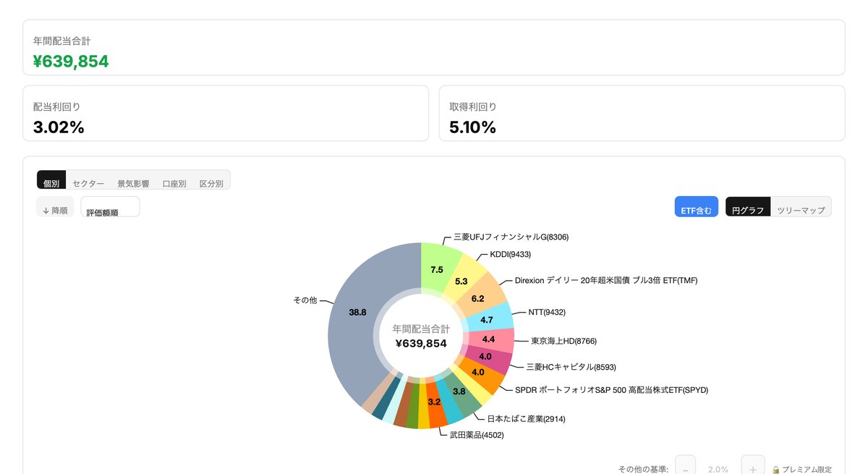Click the その他 chart label
868x474 pixels.
[305, 300]
